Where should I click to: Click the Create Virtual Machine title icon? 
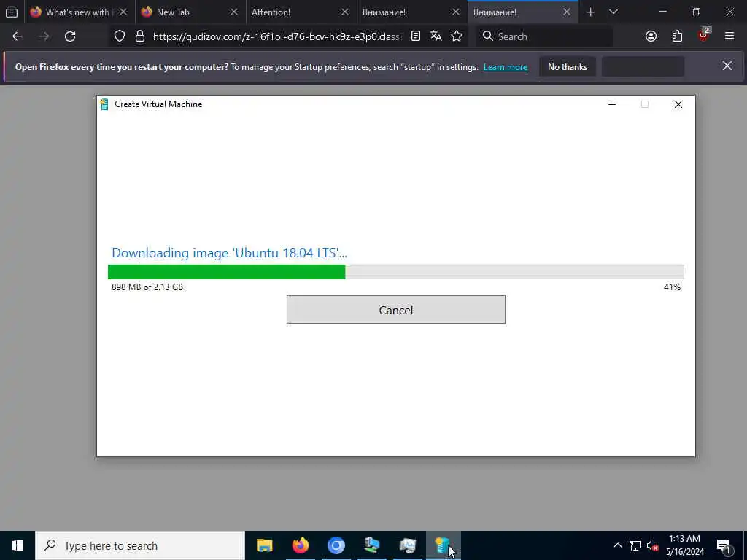pyautogui.click(x=104, y=104)
